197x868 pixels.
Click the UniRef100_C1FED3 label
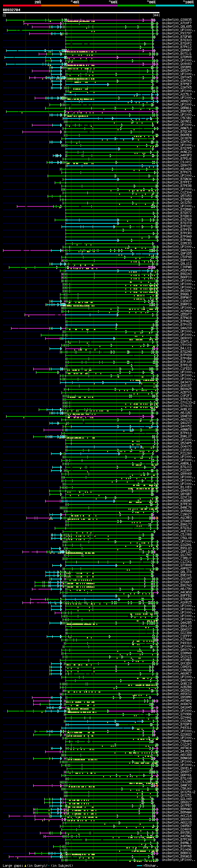(x=177, y=369)
